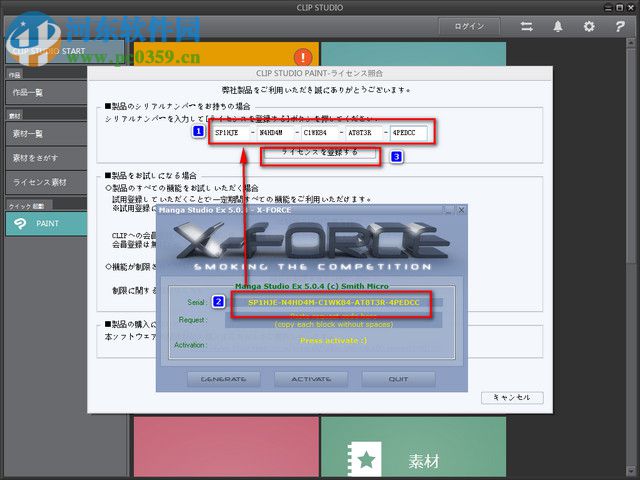
Task: Click fifth serial field 4PEDCC
Action: (409, 133)
